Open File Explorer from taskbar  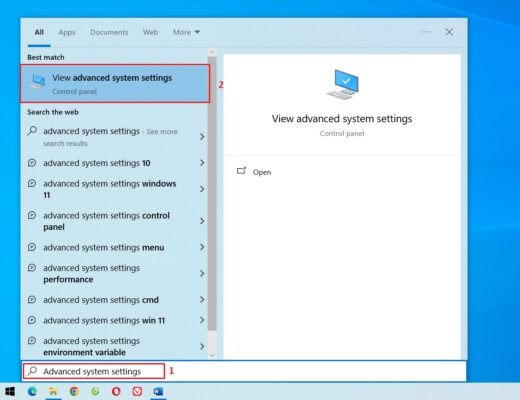(x=53, y=391)
